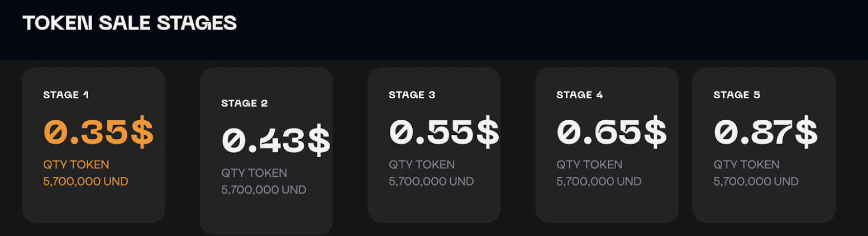Open the Stage 5 card label
The width and height of the screenshot is (868, 236).
737,95
